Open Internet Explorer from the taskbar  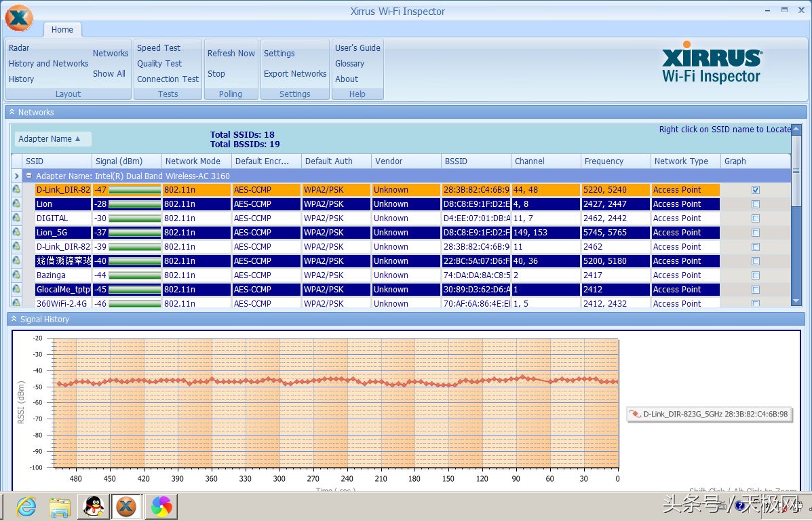pyautogui.click(x=26, y=507)
